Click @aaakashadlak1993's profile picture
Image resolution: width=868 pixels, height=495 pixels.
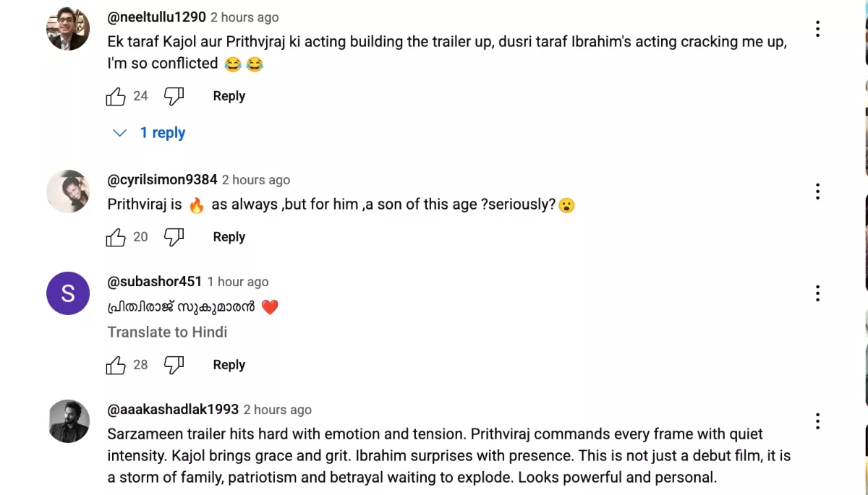click(68, 421)
